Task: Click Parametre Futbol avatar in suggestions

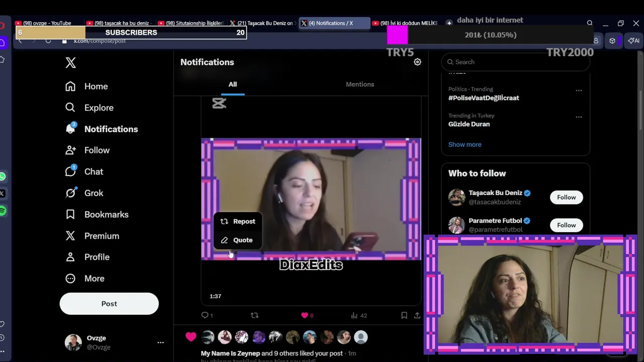Action: tap(457, 225)
